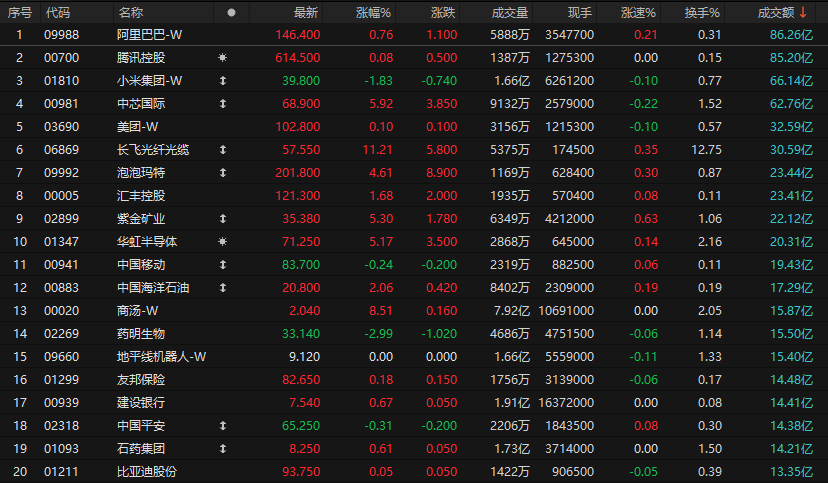Sort by the 代码 column header

(x=58, y=13)
